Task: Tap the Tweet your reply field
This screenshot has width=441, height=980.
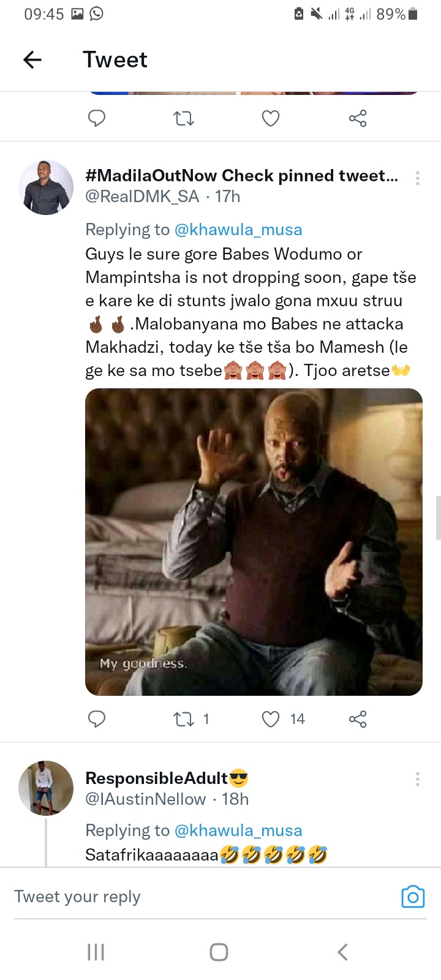Action: (x=202, y=897)
